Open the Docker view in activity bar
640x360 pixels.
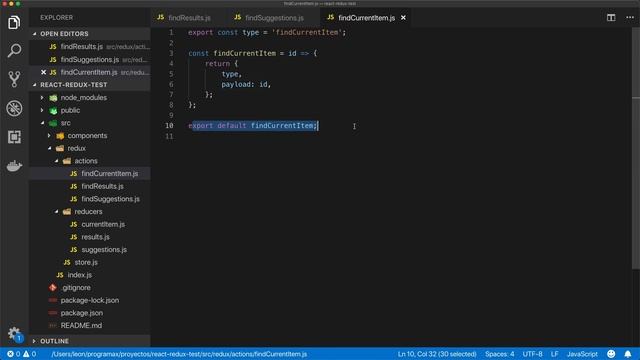(14, 166)
